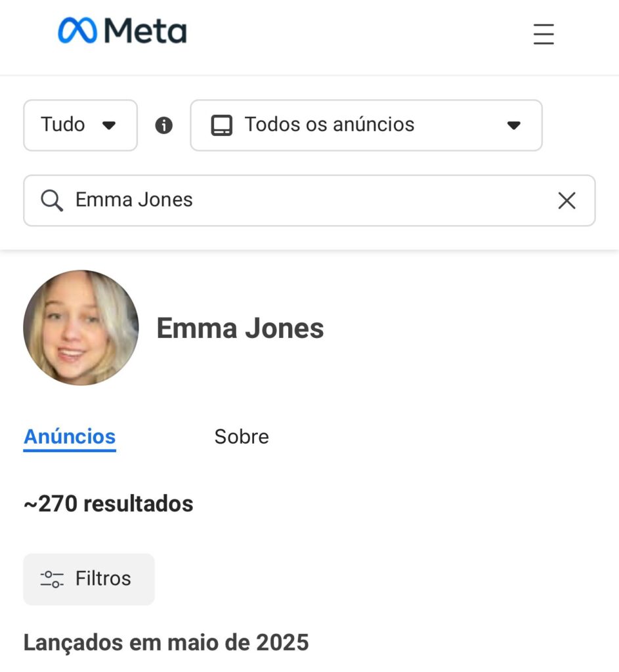
Task: Select the ~270 resultados text
Action: tap(108, 503)
